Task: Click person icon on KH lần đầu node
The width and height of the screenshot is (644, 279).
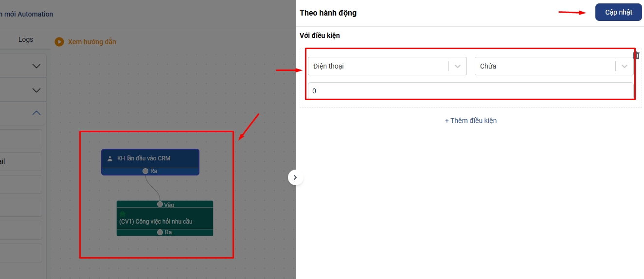Action: click(110, 158)
